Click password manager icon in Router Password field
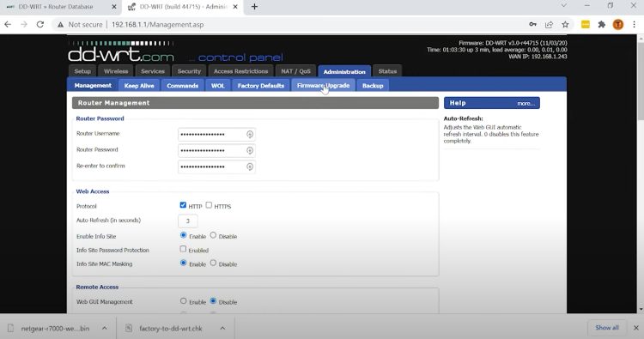The width and height of the screenshot is (644, 339). coord(250,151)
